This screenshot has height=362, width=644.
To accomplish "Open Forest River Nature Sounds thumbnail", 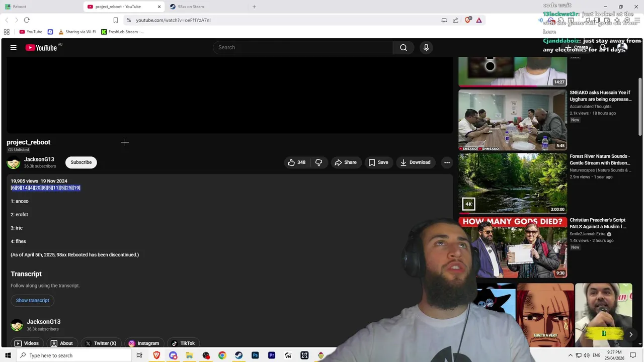I will point(513,184).
